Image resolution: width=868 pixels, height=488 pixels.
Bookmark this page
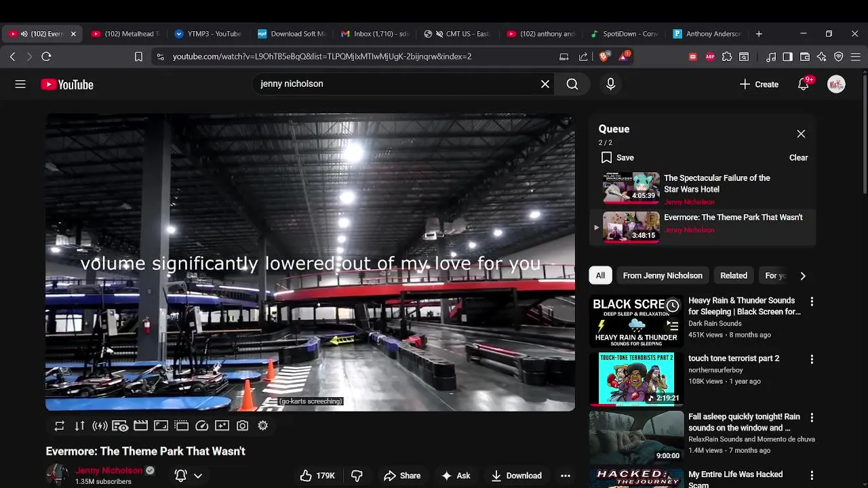point(138,57)
